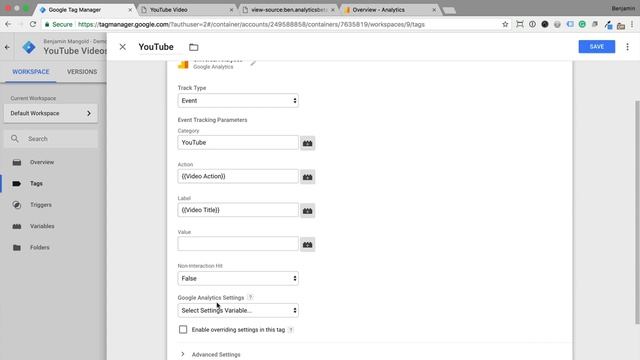Click the green G extension icon
Viewport: 640px width, 360px height.
pos(582,24)
